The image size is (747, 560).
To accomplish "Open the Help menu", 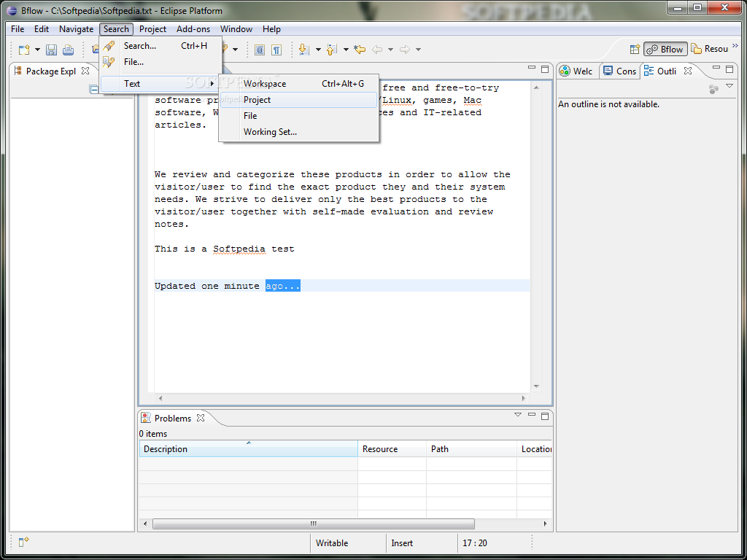I will pos(271,29).
